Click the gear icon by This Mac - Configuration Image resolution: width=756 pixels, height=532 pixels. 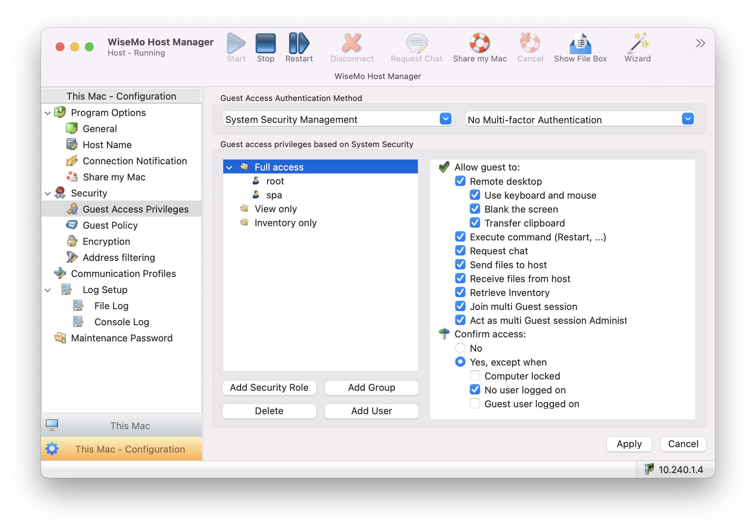click(52, 449)
